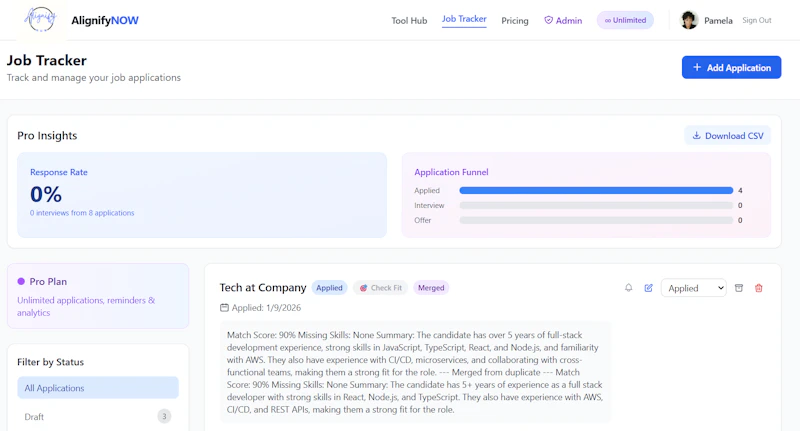
Task: Go to the Pricing page
Action: 514,20
